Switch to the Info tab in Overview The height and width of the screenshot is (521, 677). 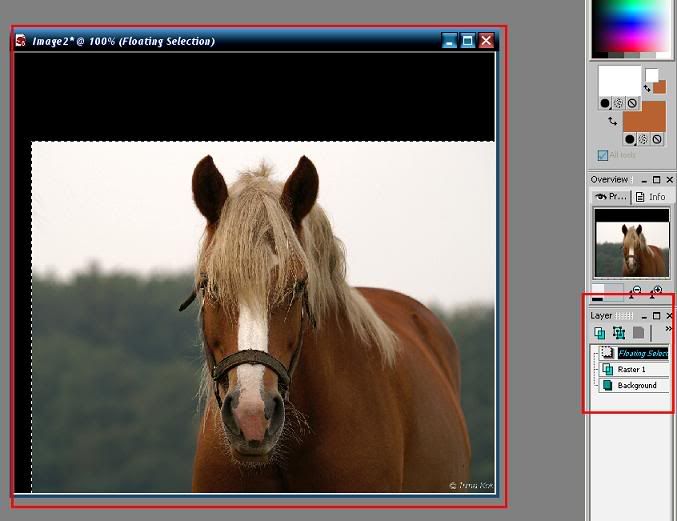point(651,197)
